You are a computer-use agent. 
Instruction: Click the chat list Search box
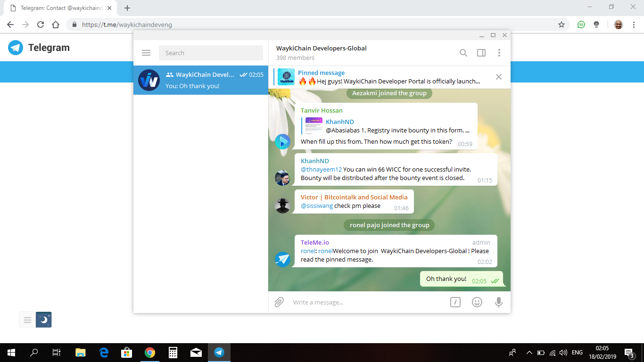pos(211,53)
